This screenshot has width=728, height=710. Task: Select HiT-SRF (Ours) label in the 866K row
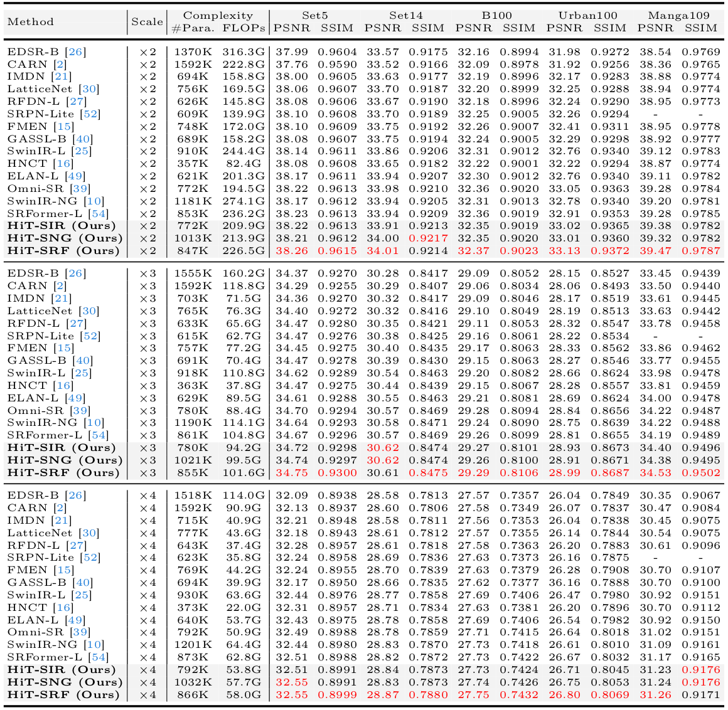click(x=63, y=695)
